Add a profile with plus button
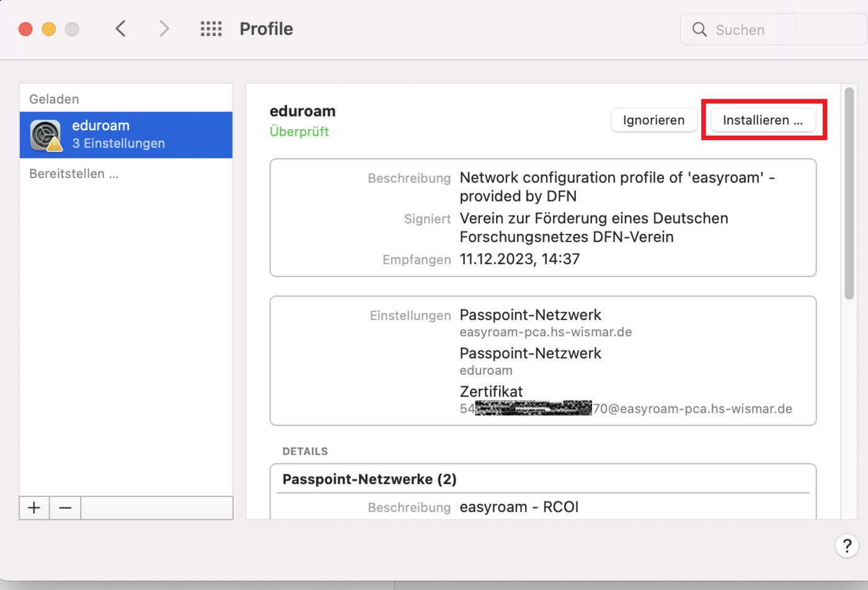 click(x=34, y=508)
